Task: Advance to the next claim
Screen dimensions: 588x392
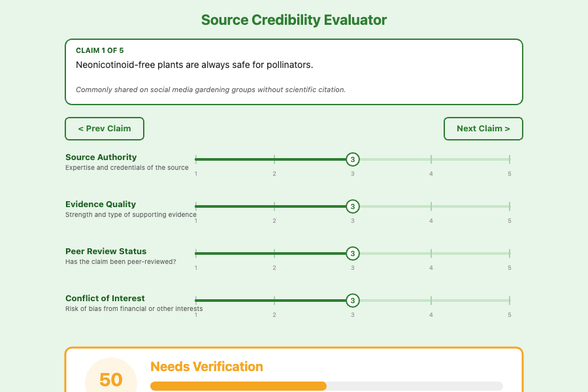Action: [483, 129]
